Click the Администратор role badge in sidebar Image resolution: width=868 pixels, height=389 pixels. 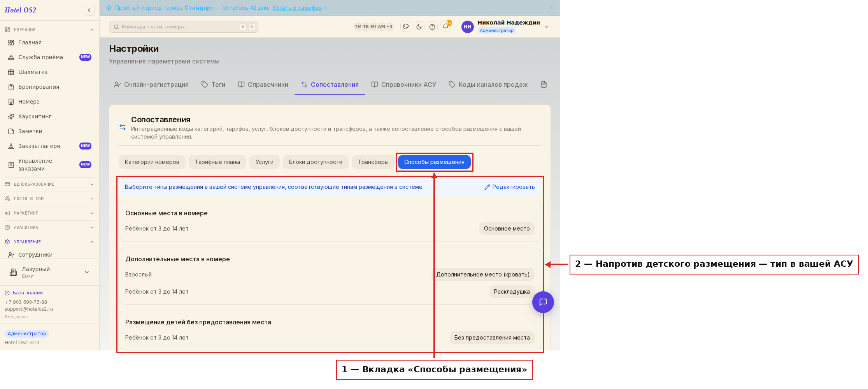point(27,334)
